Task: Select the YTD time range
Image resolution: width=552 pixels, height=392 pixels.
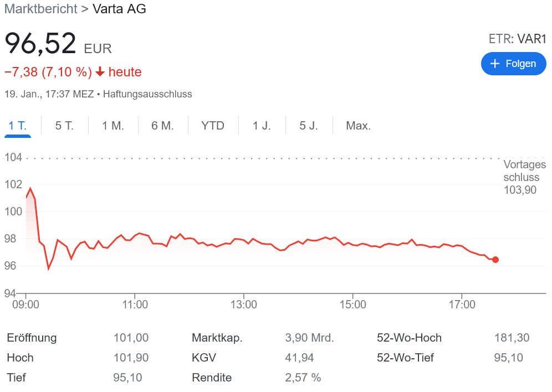Action: click(x=212, y=126)
